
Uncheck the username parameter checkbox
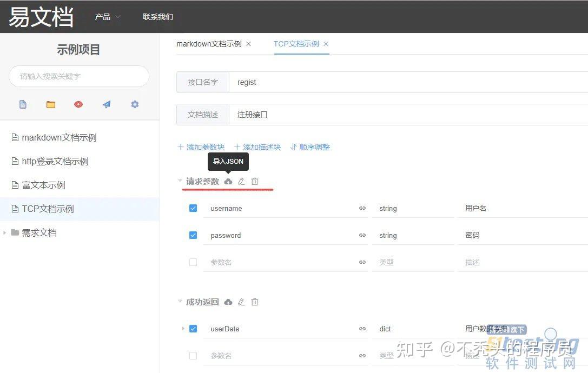click(x=193, y=208)
